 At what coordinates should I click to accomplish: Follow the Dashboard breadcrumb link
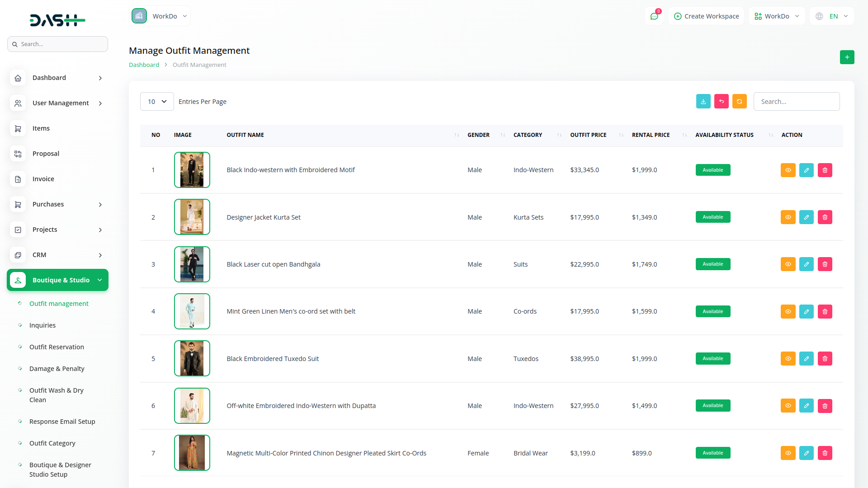coord(144,65)
